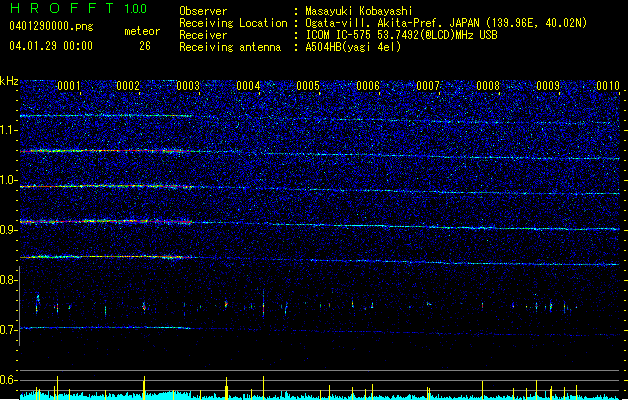
Task: Click the 0010 minute marker
Action: pos(608,86)
